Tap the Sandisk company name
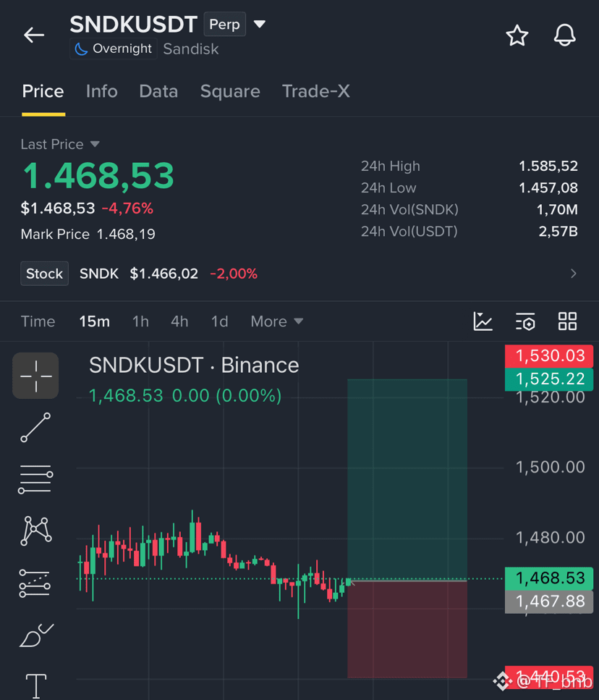Image resolution: width=599 pixels, height=700 pixels. click(191, 49)
